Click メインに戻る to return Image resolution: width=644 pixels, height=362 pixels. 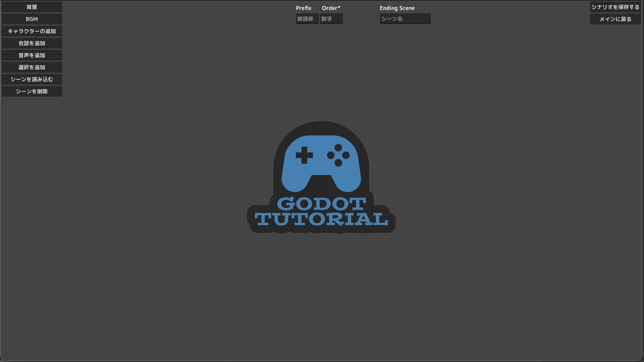click(x=615, y=19)
